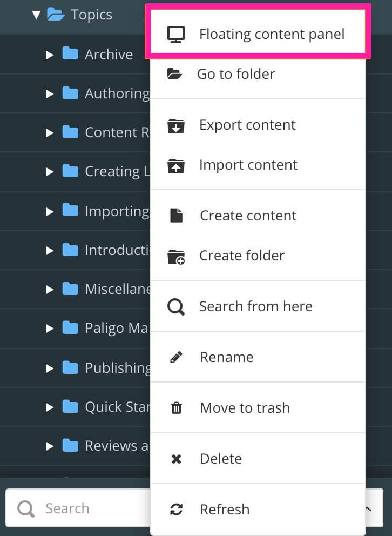Click the Create content document icon
Screen dimensions: 392x536
pyautogui.click(x=175, y=215)
